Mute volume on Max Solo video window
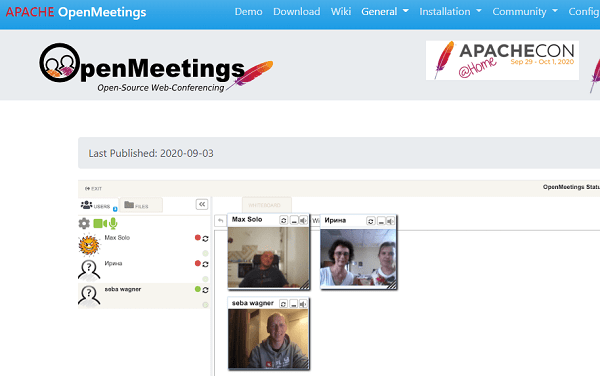The height and width of the screenshot is (376, 600). click(x=303, y=221)
